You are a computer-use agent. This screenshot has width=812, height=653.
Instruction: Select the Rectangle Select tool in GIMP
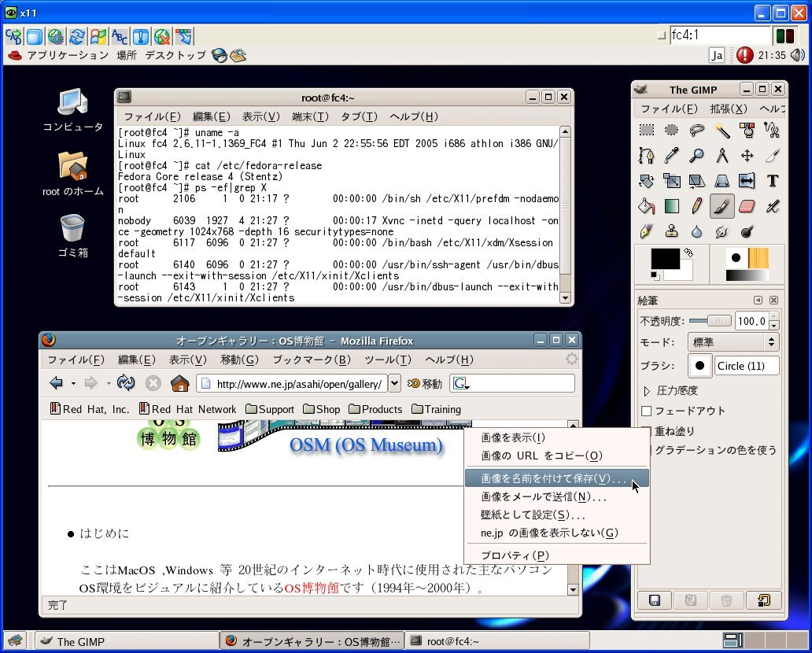[x=646, y=130]
